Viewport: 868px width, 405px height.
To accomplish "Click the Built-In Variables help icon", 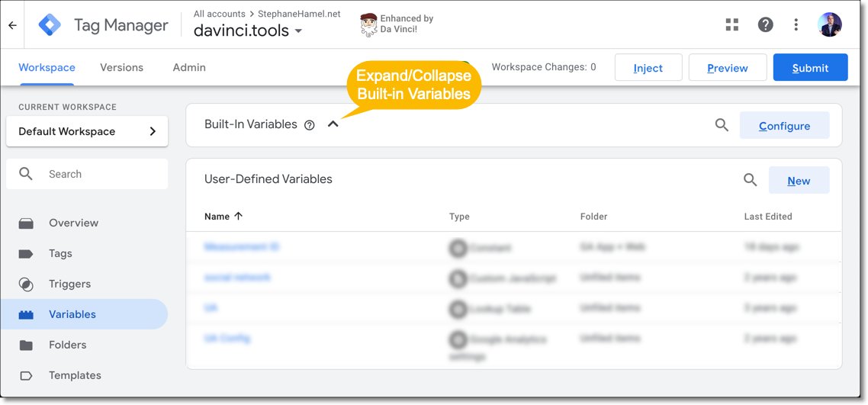I will [x=310, y=125].
